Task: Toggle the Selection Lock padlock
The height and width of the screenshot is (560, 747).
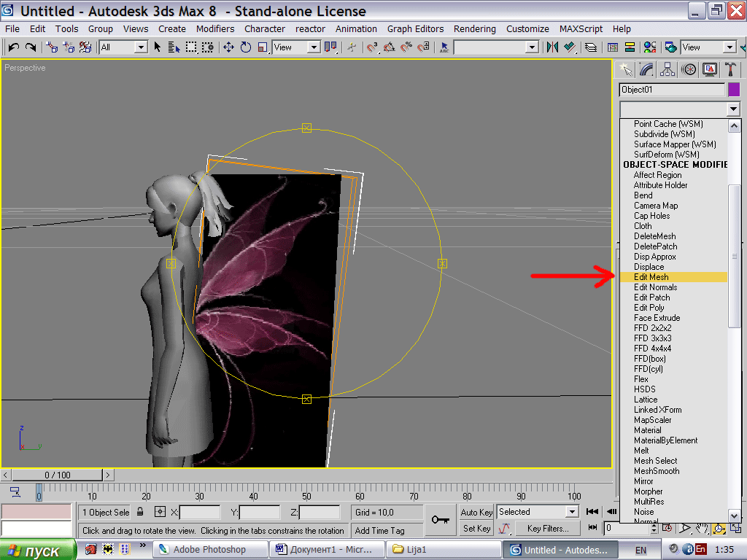Action: pyautogui.click(x=140, y=512)
